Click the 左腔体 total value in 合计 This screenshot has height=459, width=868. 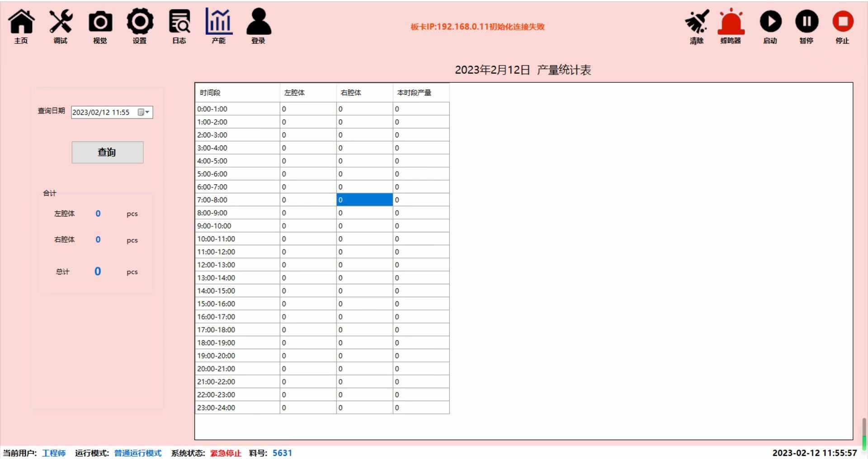pyautogui.click(x=98, y=214)
